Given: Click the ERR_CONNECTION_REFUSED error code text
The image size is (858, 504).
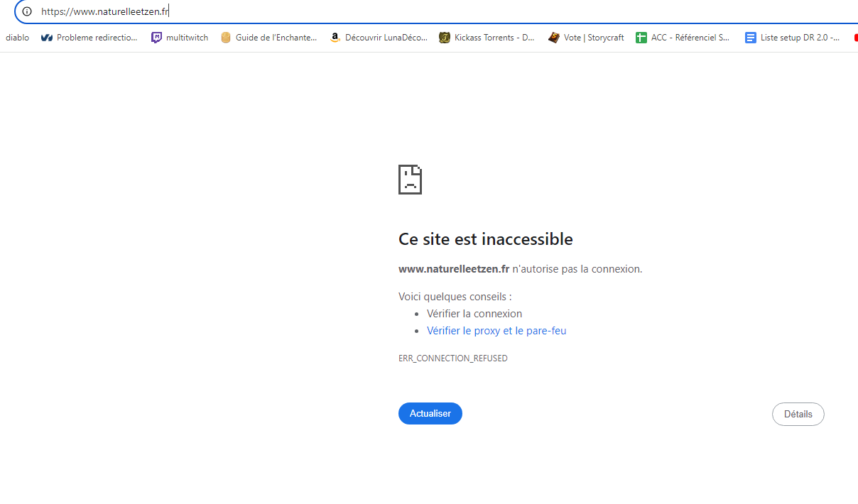Looking at the screenshot, I should coord(452,358).
